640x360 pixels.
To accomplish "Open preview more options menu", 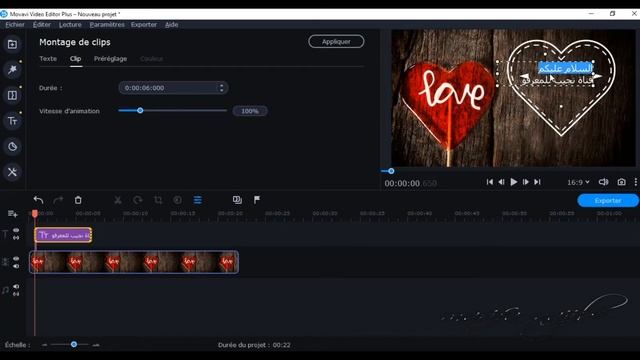I will click(636, 182).
